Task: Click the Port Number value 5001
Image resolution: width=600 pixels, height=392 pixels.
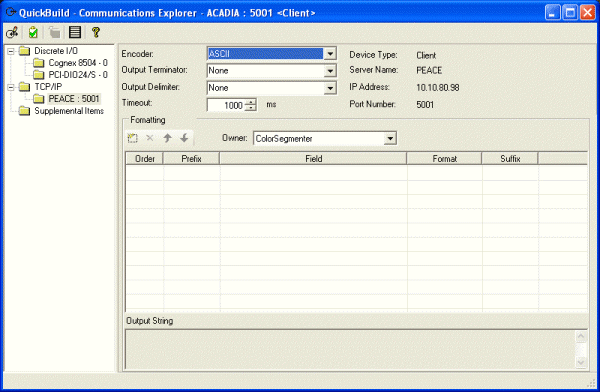Action: [425, 105]
